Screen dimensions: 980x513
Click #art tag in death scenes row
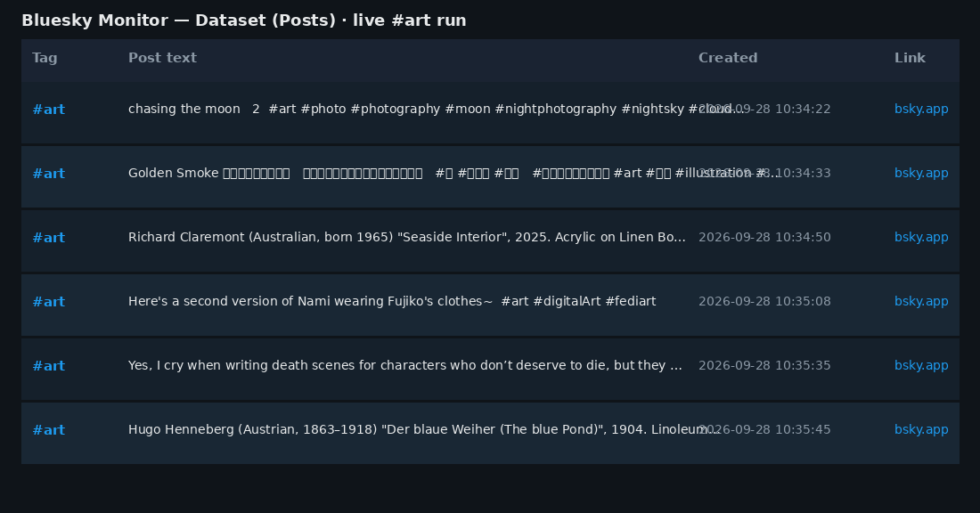click(49, 366)
